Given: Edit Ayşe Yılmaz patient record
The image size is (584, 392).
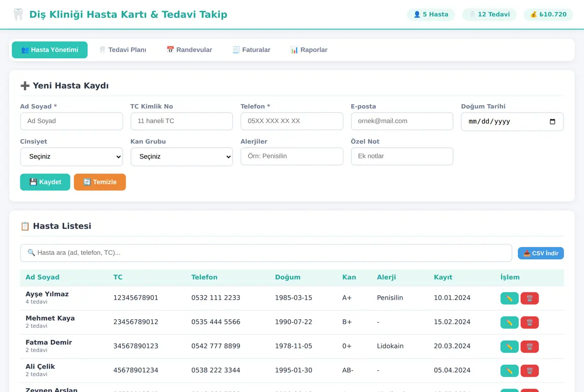Looking at the screenshot, I should point(510,298).
